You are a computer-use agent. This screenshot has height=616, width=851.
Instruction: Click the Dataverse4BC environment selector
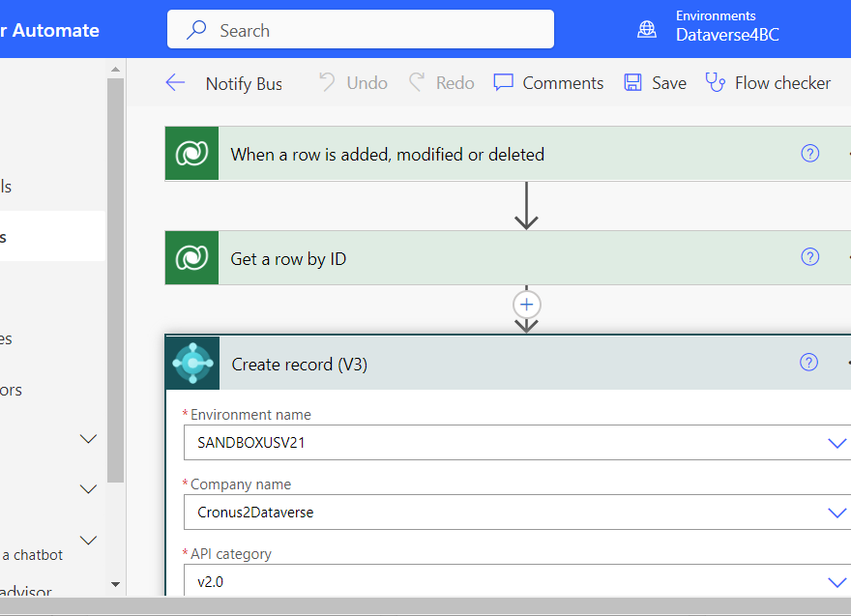pos(726,27)
